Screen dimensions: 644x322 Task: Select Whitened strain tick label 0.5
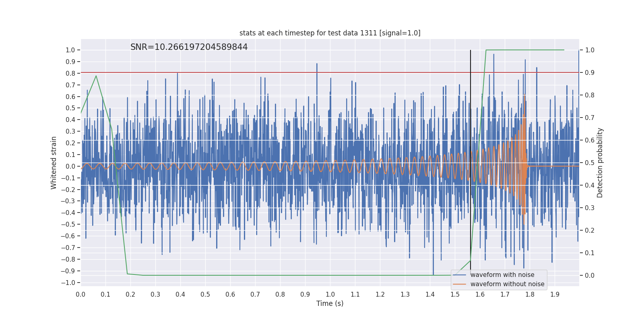pyautogui.click(x=70, y=108)
